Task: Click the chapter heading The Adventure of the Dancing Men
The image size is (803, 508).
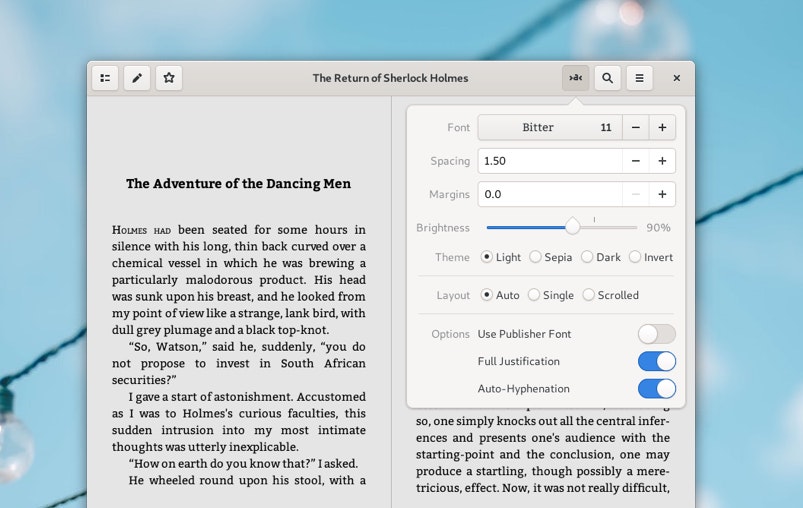Action: [x=239, y=183]
